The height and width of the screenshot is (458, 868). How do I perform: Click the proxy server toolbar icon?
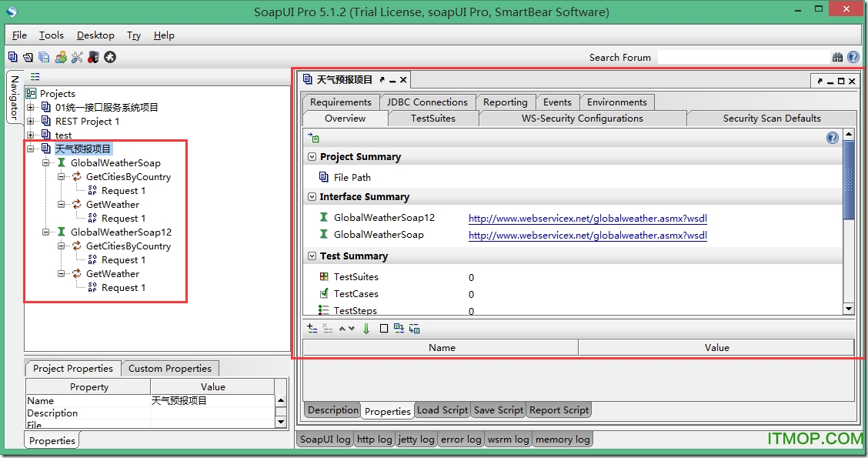pyautogui.click(x=93, y=57)
